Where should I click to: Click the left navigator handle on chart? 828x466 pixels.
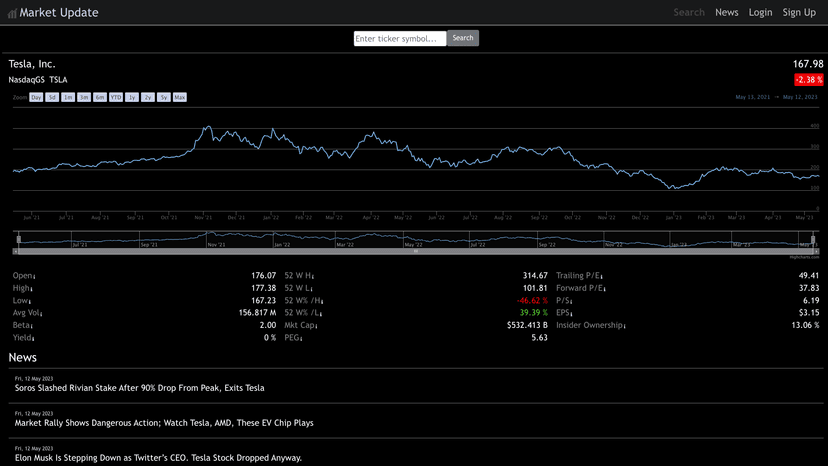(17, 239)
